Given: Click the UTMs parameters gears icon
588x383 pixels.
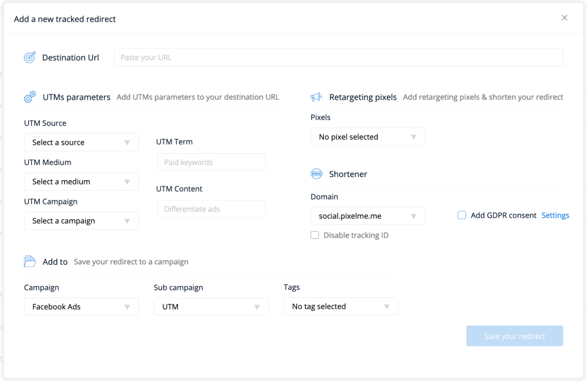Looking at the screenshot, I should tap(30, 97).
